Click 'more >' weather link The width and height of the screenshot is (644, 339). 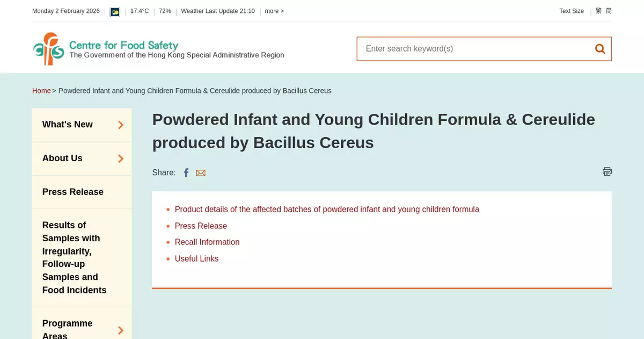[274, 11]
